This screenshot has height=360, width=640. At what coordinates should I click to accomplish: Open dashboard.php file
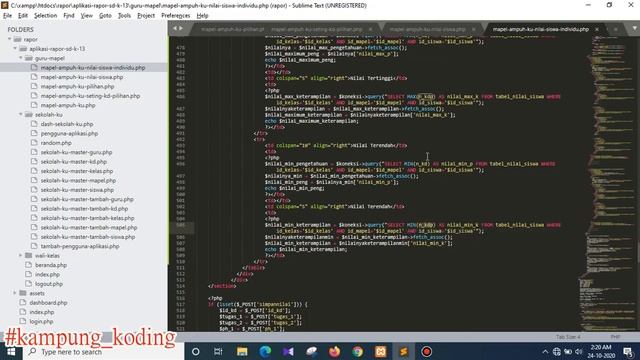tap(48, 302)
